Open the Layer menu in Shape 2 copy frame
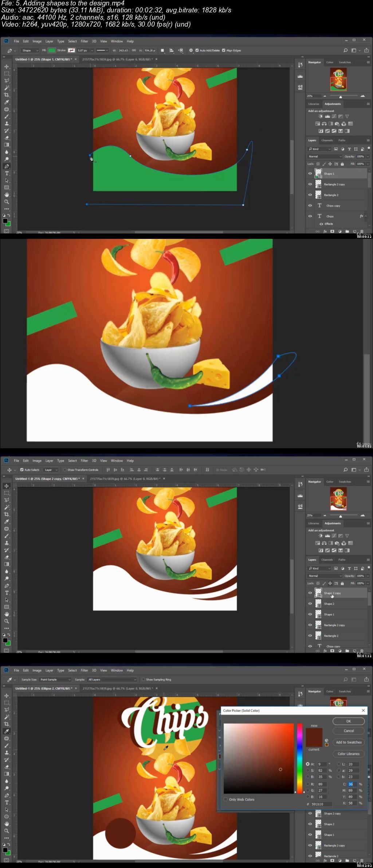Viewport: 373px width, 868px height. click(x=49, y=461)
